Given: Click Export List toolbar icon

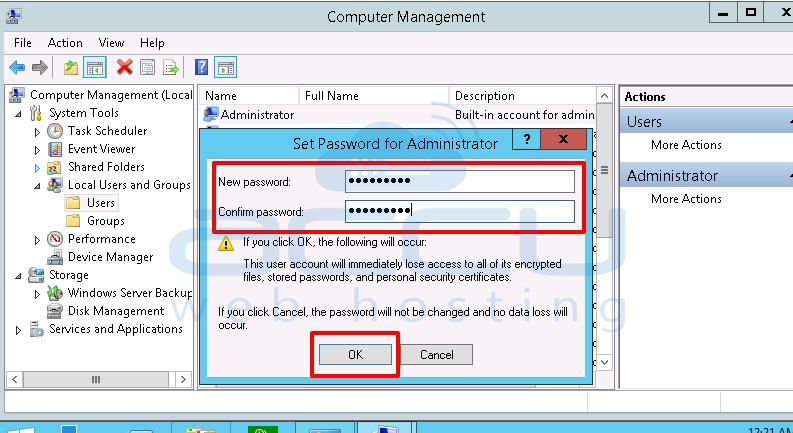Looking at the screenshot, I should coord(171,67).
